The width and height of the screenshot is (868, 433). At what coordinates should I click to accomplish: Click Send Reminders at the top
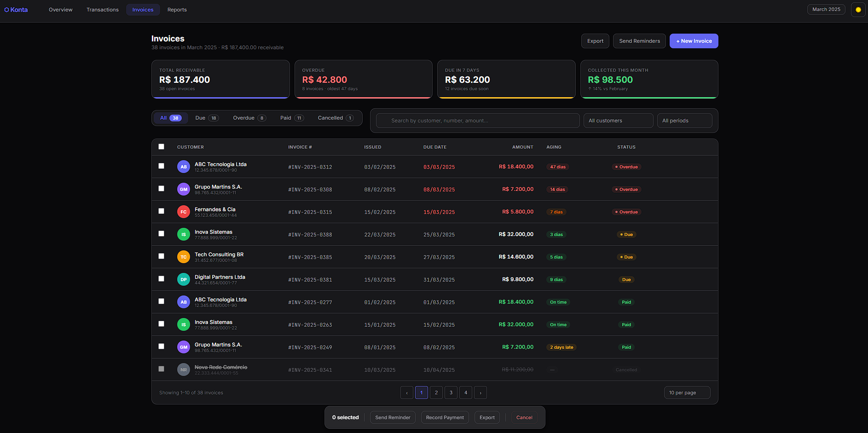click(x=639, y=41)
